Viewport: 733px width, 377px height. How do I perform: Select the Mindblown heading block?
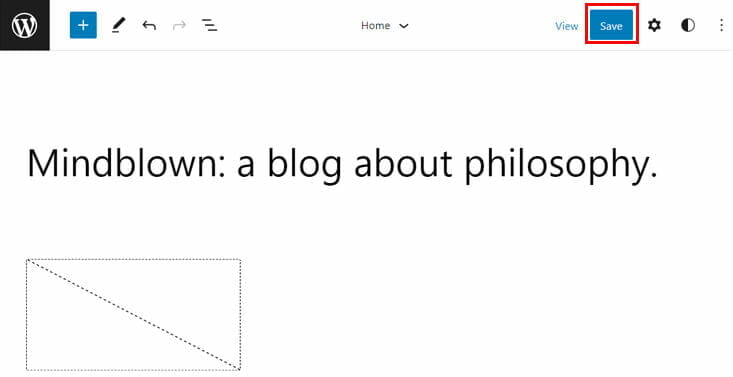click(343, 164)
